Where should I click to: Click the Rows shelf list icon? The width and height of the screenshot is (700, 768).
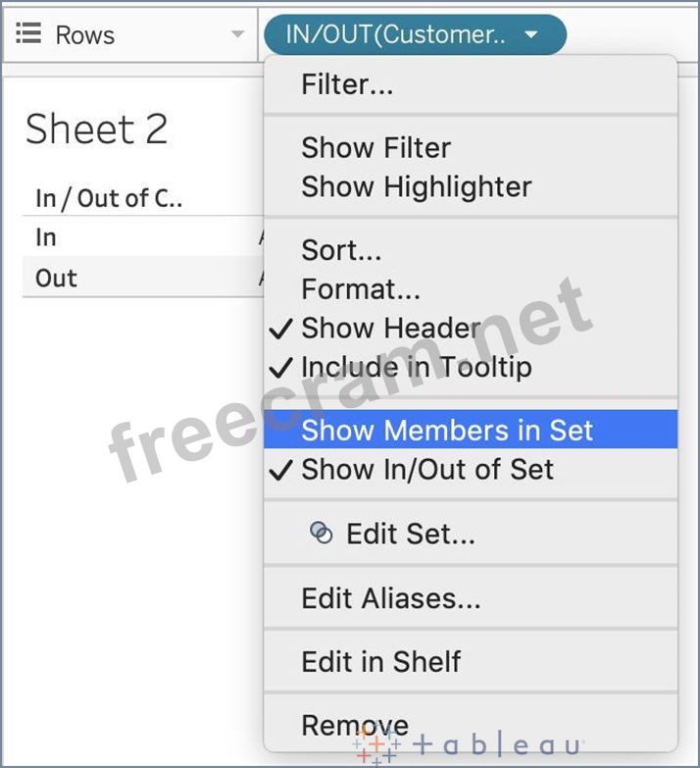pyautogui.click(x=29, y=34)
